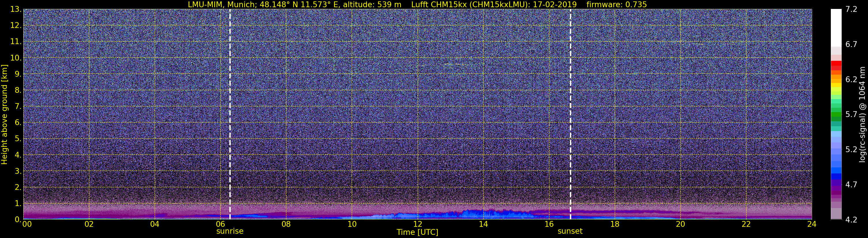The width and height of the screenshot is (868, 238).
Task: Click the time axis tick label 00
Action: 27,224
